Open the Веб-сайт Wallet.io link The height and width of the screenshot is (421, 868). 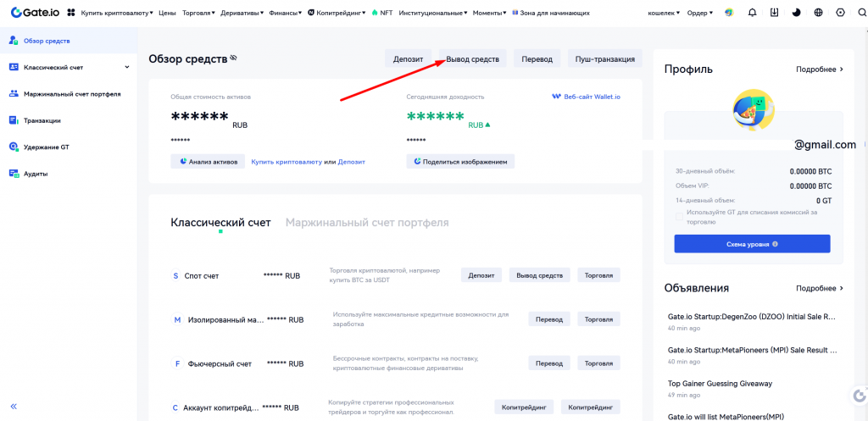(586, 97)
